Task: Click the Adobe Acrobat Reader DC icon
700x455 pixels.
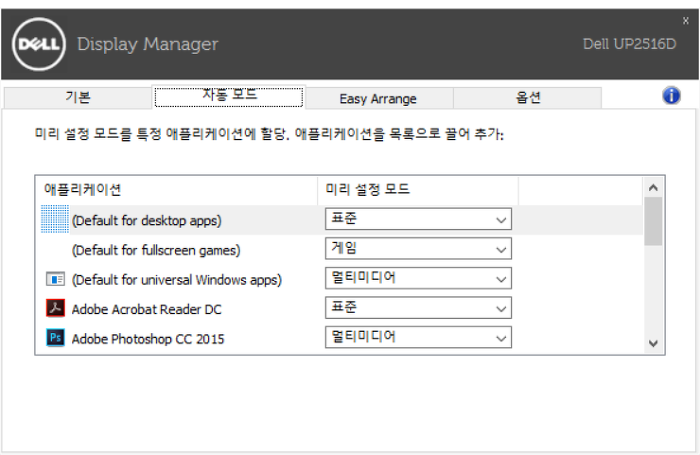Action: (55, 308)
